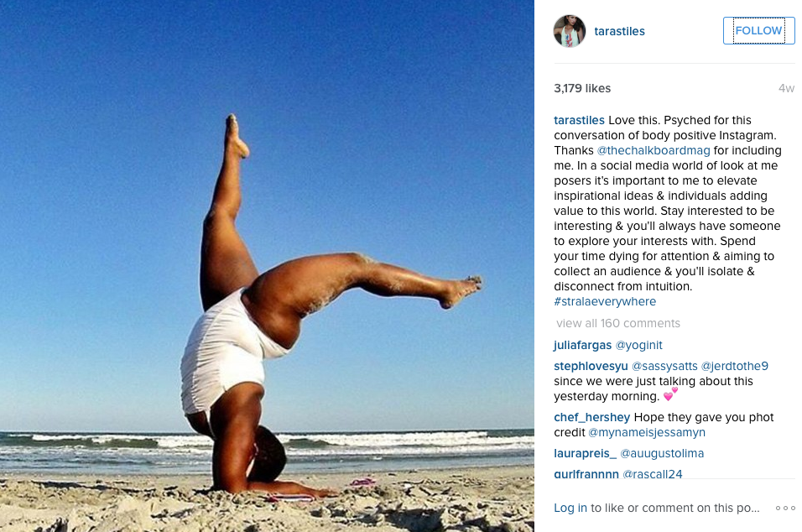The width and height of the screenshot is (802, 532).
Task: Select the beach yoga post photo
Action: [267, 266]
